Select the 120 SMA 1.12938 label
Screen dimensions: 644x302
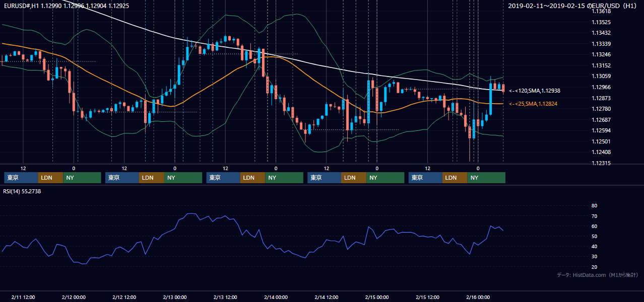click(x=535, y=91)
